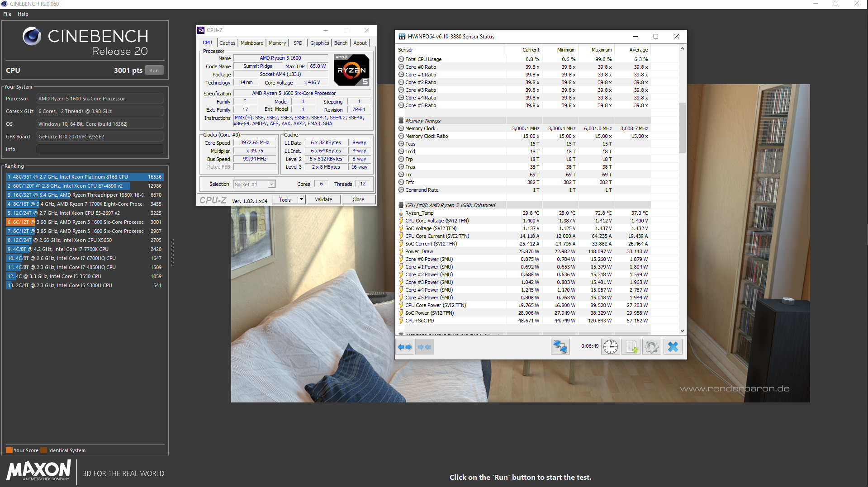Click the Total CPU Usage sensor icon
Viewport: 868px width, 487px height.
point(401,59)
